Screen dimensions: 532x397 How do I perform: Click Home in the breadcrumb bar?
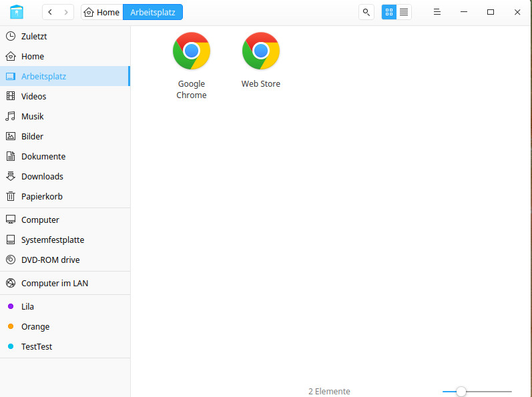[101, 12]
